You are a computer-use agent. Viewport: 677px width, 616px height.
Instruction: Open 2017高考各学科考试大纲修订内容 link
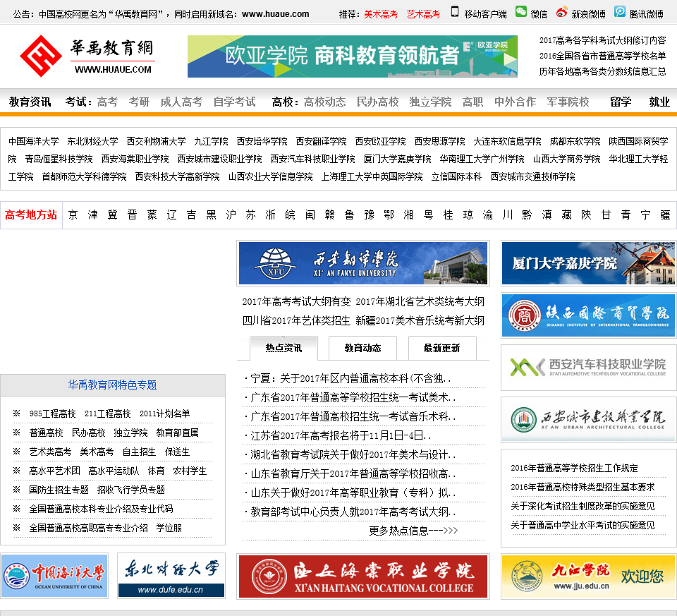[602, 40]
